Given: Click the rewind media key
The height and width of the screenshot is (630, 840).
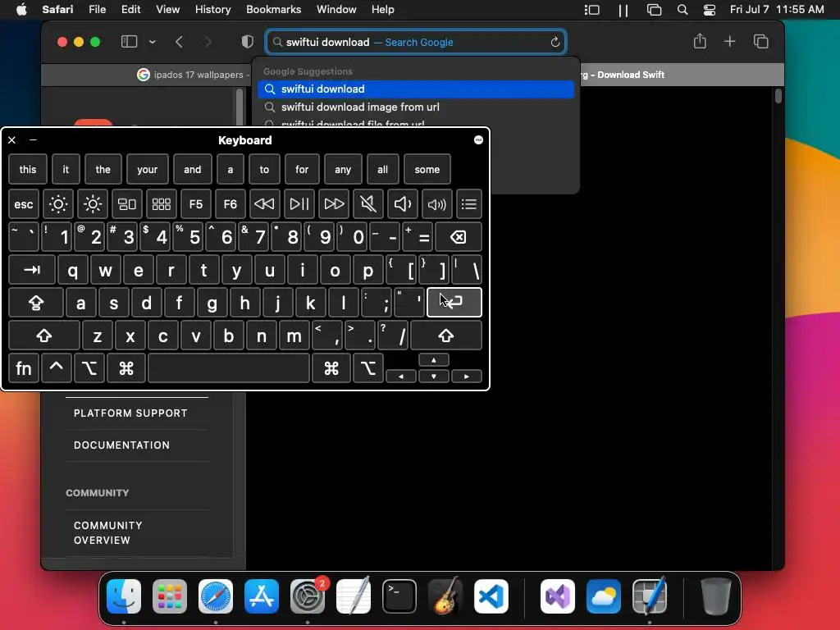Looking at the screenshot, I should pos(264,204).
